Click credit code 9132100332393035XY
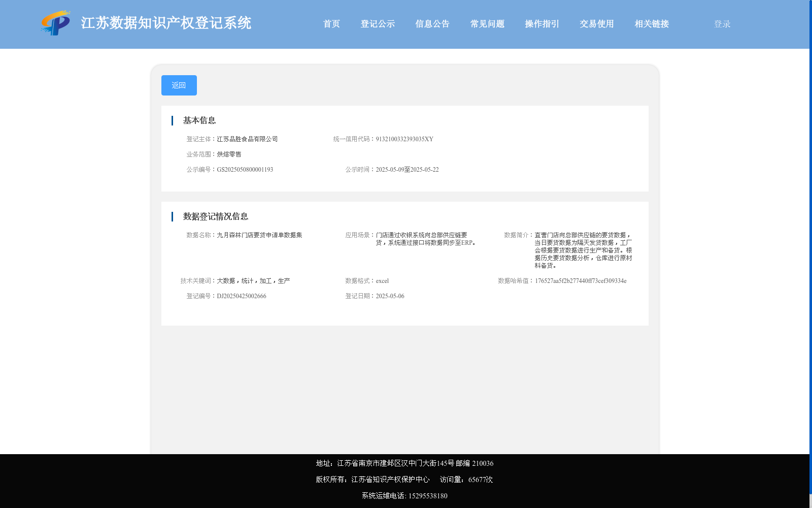This screenshot has height=508, width=812. 404,139
